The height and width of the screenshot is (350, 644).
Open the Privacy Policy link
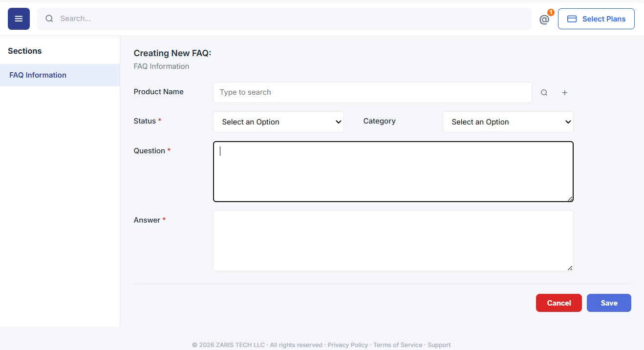[x=347, y=345]
